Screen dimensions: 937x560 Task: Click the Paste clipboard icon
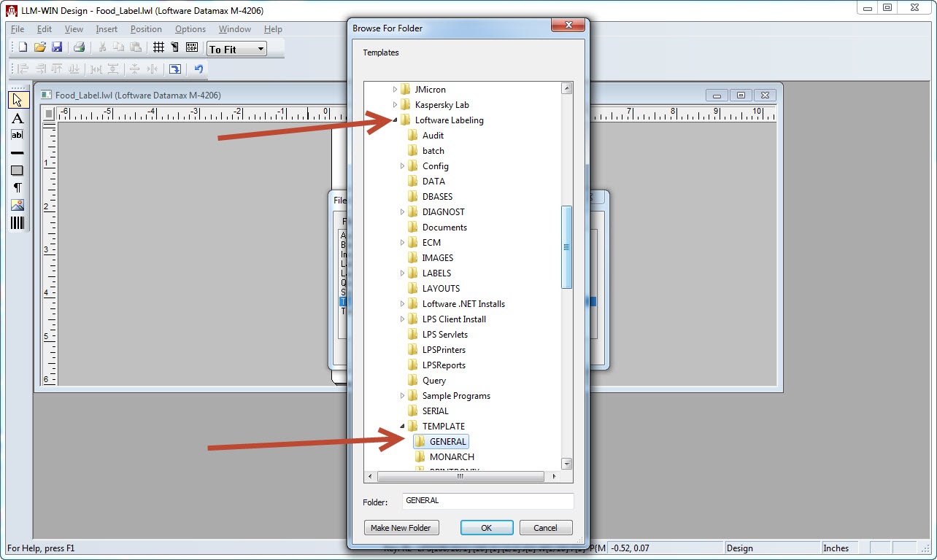[x=136, y=47]
